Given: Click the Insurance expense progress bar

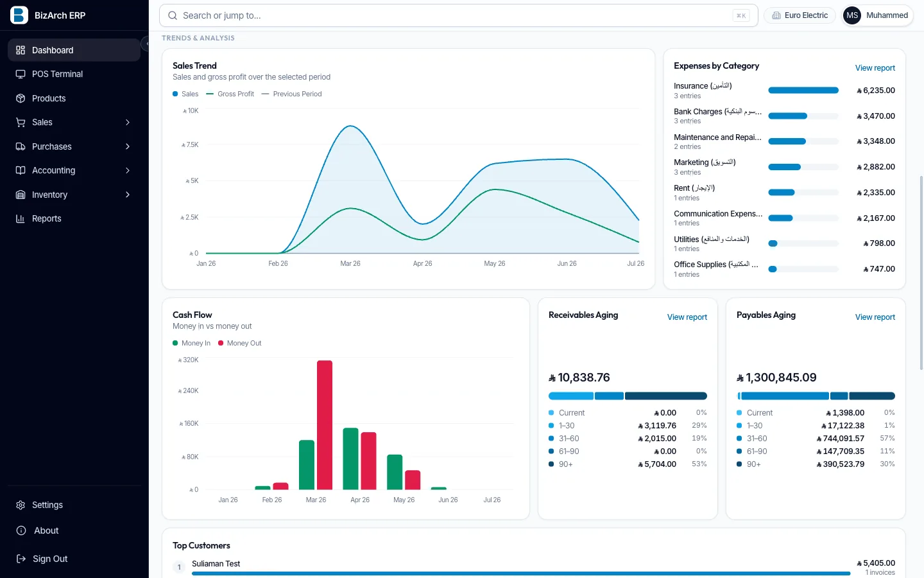Looking at the screenshot, I should coord(803,91).
